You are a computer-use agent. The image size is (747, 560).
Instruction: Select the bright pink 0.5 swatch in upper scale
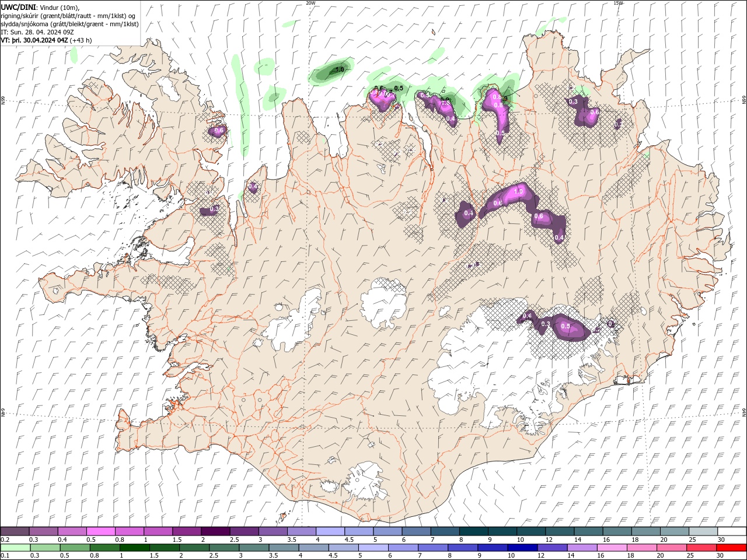pos(101,531)
